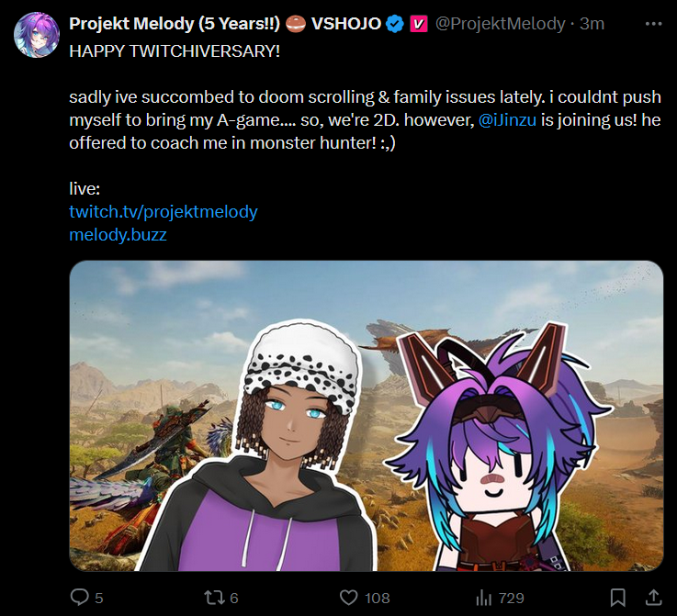This screenshot has width=677, height=616.
Task: Click the HAPPY TWITCHIVERSARY tweet text
Action: [175, 51]
